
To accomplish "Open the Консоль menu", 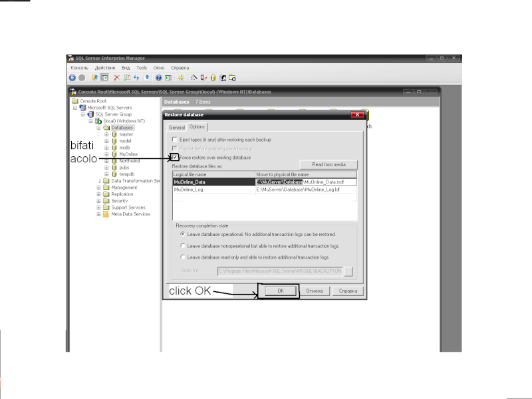I will (79, 68).
